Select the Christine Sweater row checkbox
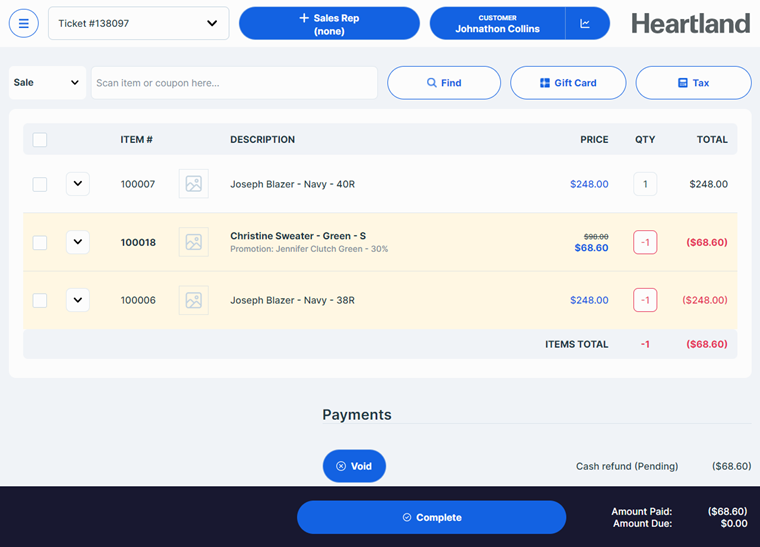Screen dimensions: 760x547 pos(40,242)
